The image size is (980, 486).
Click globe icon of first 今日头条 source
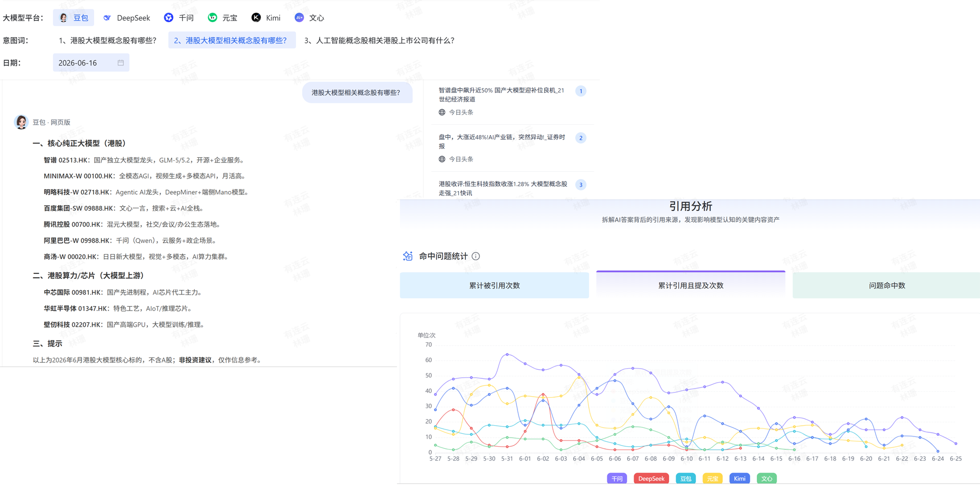point(442,112)
